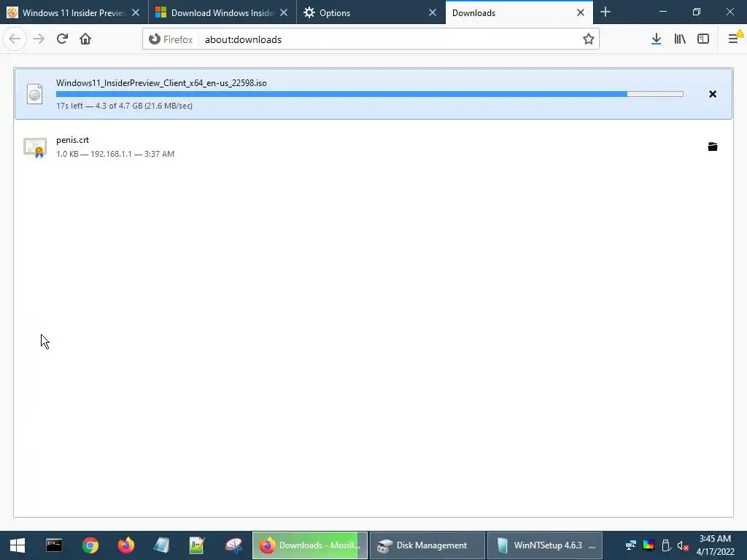
Task: Go back to the previous page
Action: click(15, 39)
